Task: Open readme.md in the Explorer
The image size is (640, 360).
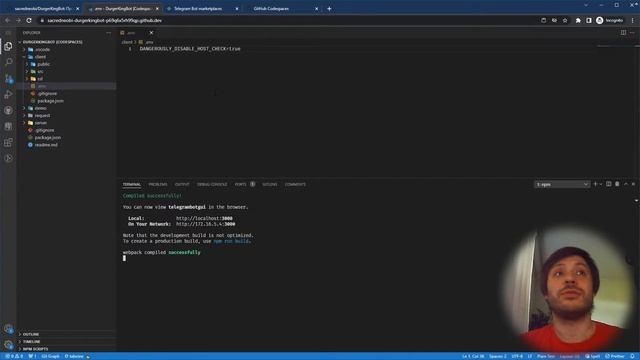Action: [46, 145]
